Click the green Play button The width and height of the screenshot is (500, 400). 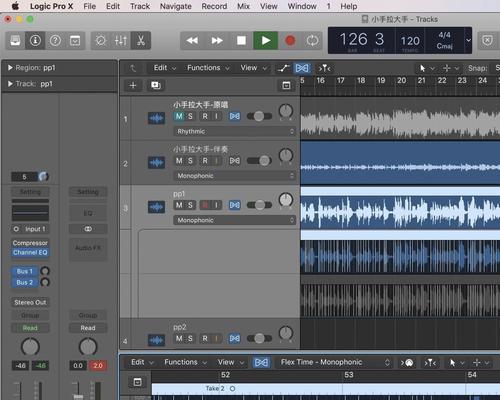pos(266,41)
